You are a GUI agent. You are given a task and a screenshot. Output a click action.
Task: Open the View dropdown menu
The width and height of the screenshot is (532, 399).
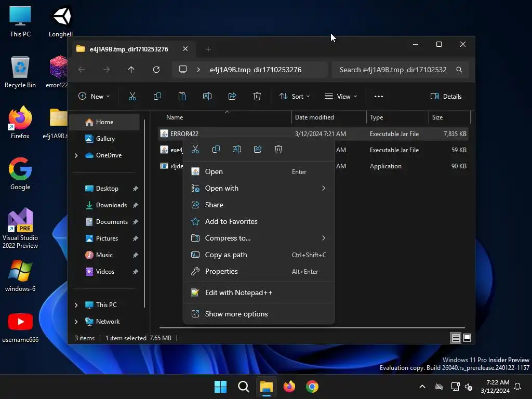(341, 96)
